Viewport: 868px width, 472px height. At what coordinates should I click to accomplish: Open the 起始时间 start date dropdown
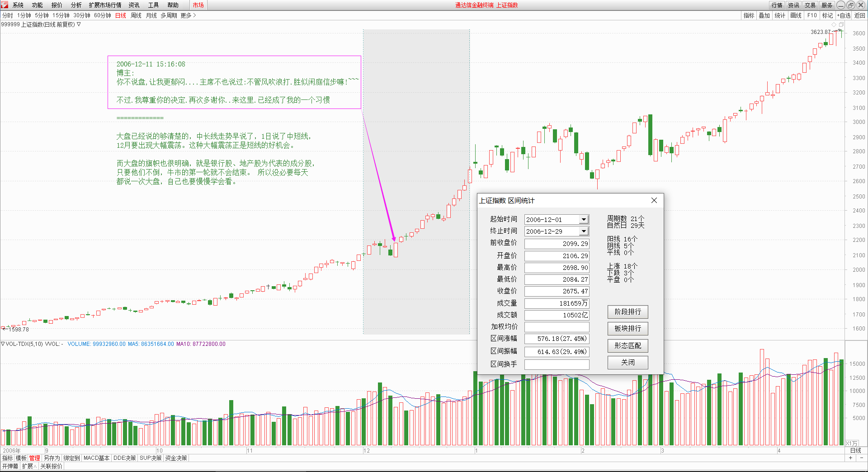585,219
